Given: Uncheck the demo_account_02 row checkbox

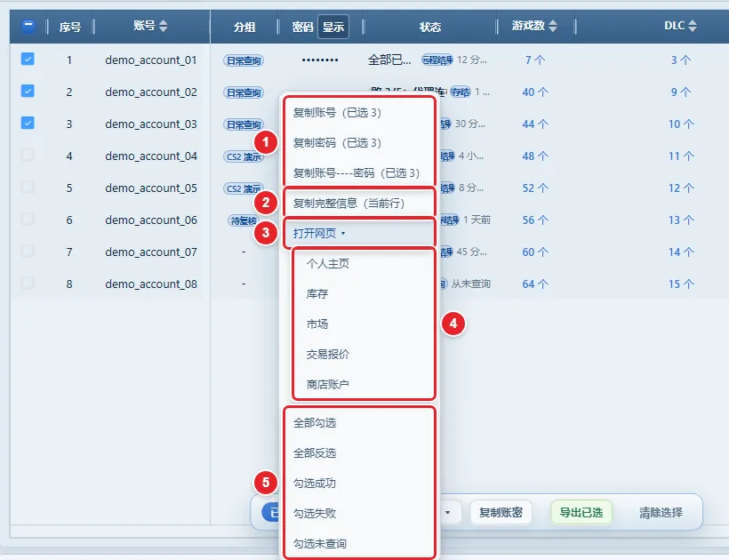Looking at the screenshot, I should pyautogui.click(x=28, y=91).
